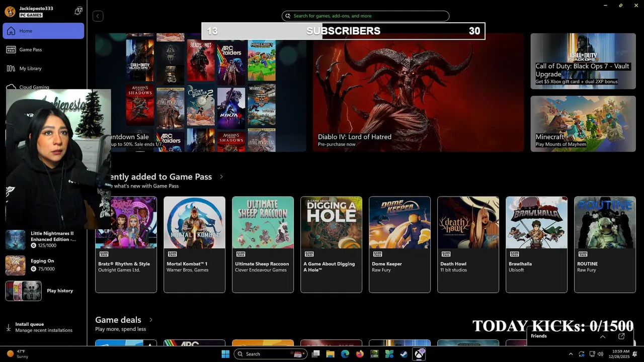Click the notifications bell with badge 17

coord(78,11)
